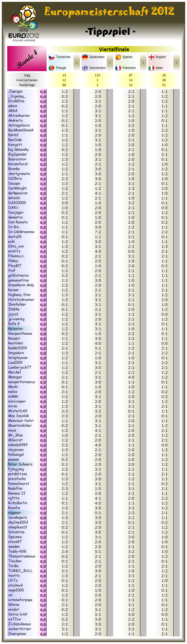This screenshot has height=644, width=187.
Task: Click the Viertelfinale header bar
Action: pos(114,49)
